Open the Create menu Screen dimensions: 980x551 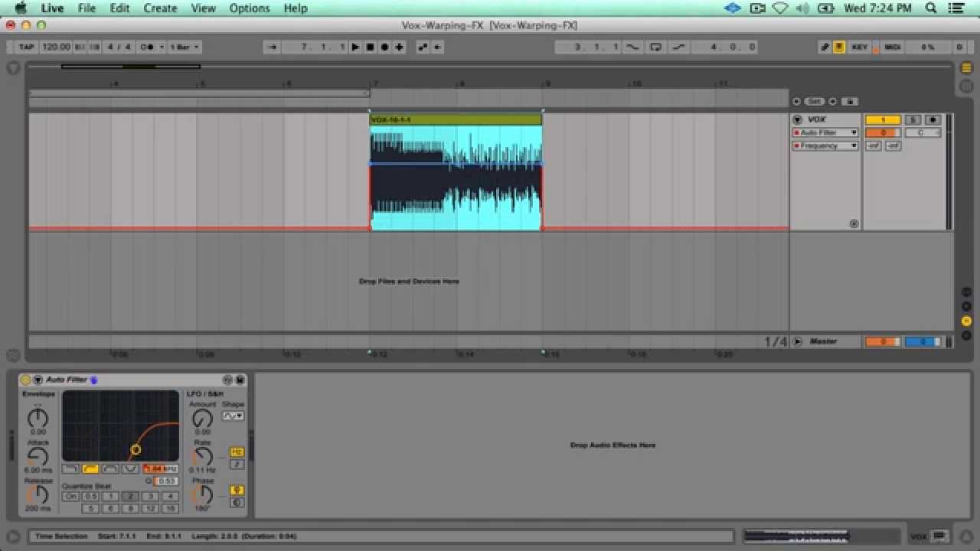point(160,8)
